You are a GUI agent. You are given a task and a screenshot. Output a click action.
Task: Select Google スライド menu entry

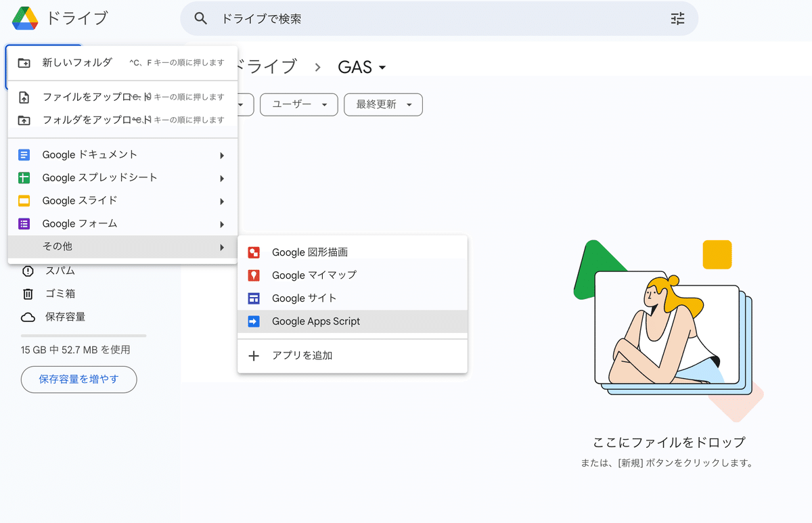pos(122,201)
